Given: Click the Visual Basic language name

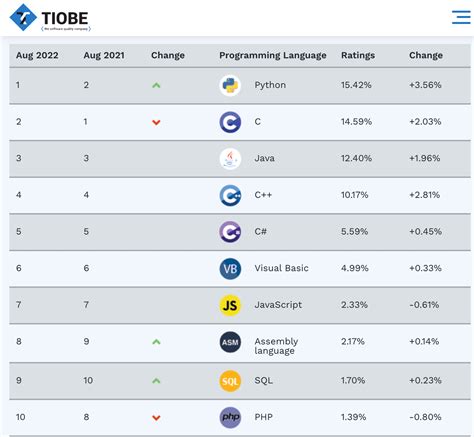Looking at the screenshot, I should (x=281, y=268).
